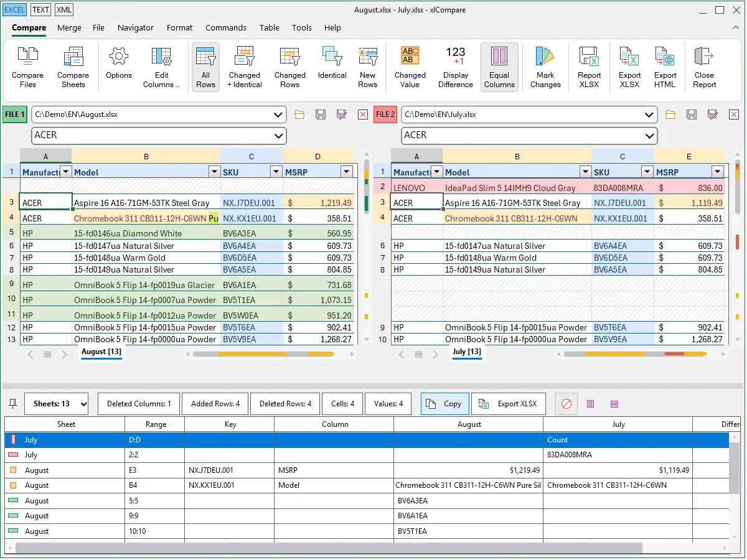
Task: Switch to the July [13] sheet tab
Action: tap(467, 352)
